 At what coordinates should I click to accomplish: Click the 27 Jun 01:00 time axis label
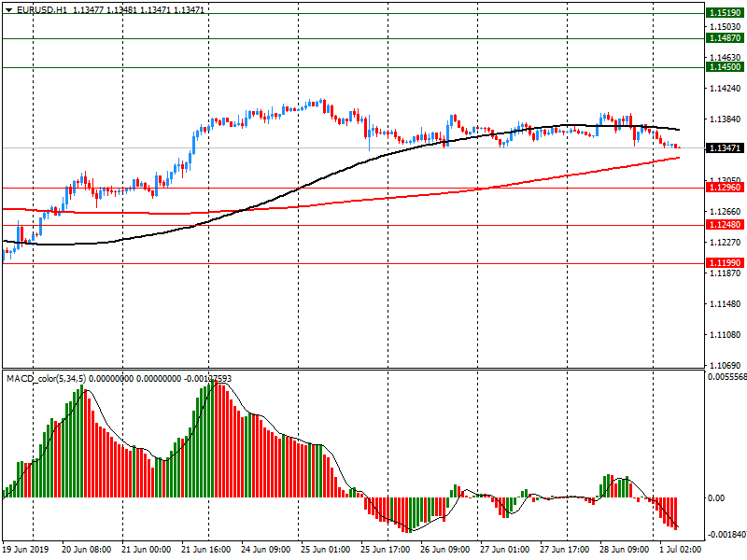[504, 550]
